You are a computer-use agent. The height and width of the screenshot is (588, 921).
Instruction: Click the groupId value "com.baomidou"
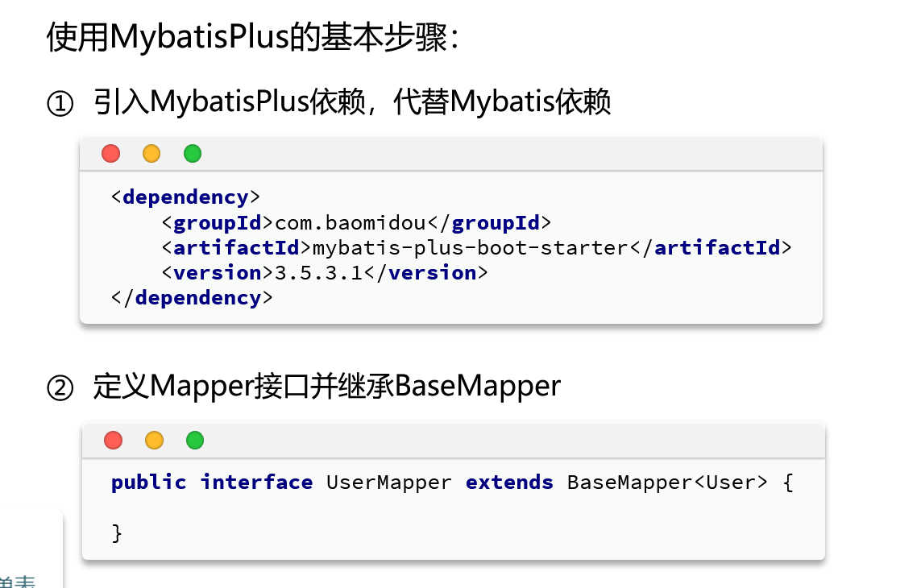[350, 222]
